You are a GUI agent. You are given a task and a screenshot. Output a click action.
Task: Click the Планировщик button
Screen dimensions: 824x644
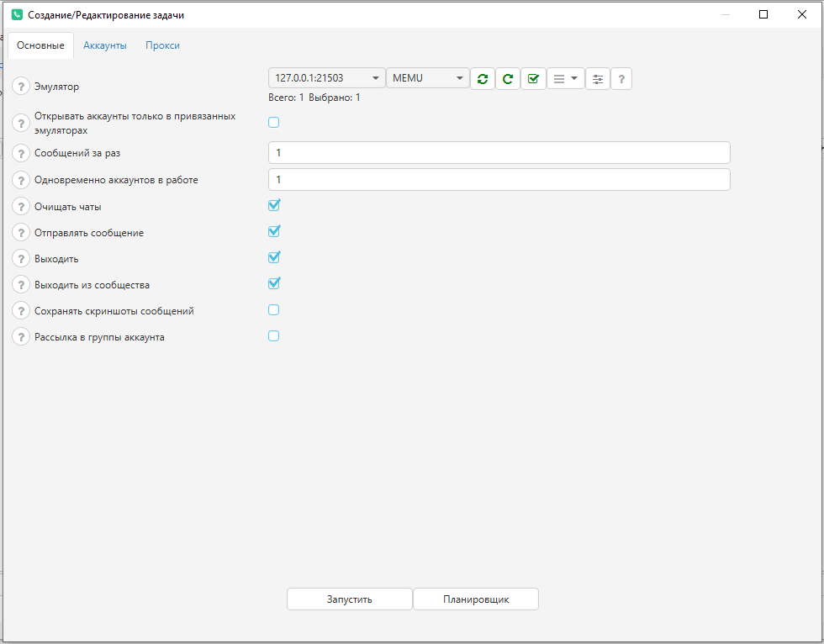pos(476,599)
